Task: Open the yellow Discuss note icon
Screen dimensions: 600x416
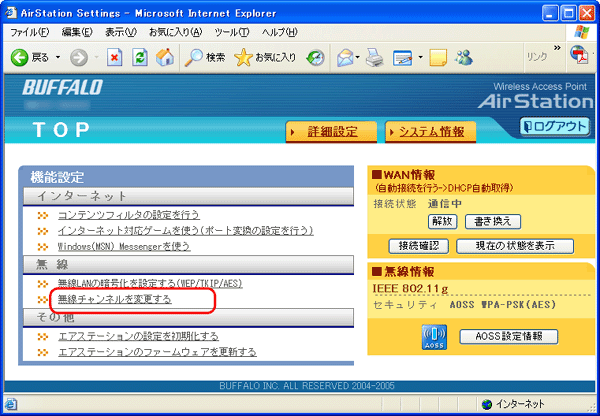Action: coord(438,58)
